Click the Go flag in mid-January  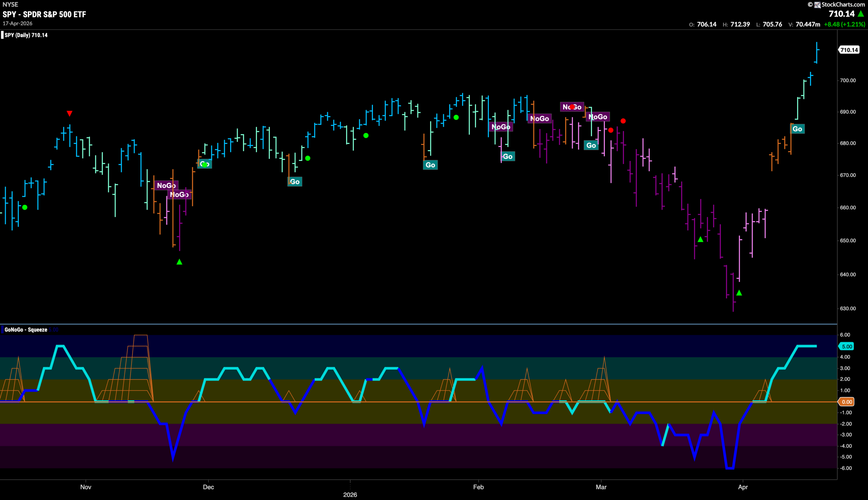coord(430,165)
